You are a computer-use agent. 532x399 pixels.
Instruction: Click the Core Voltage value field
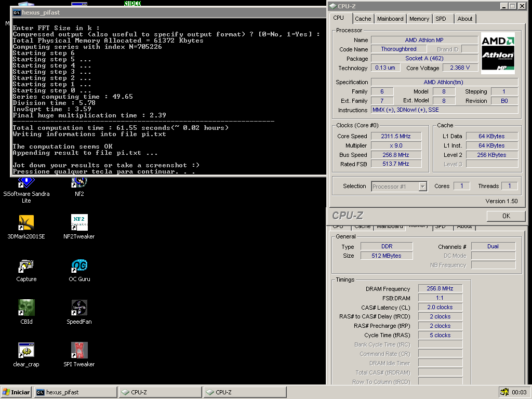tap(460, 68)
